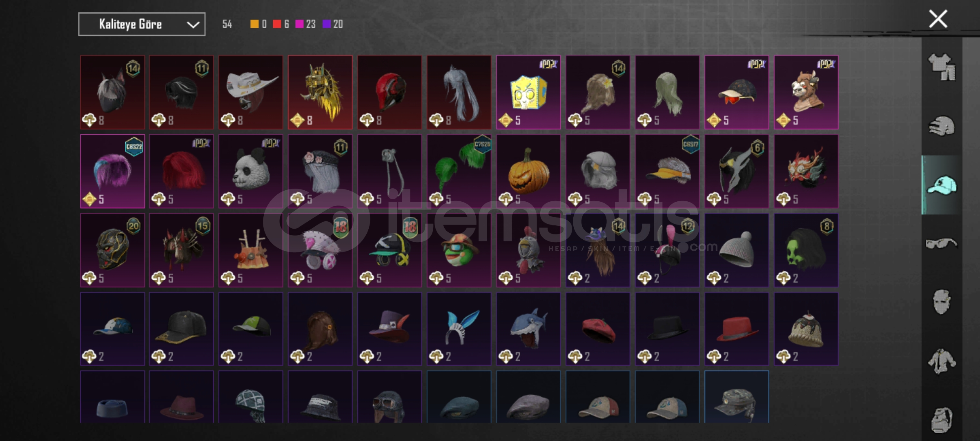Select the orange rarity filter swatch
980x441 pixels.
(254, 24)
